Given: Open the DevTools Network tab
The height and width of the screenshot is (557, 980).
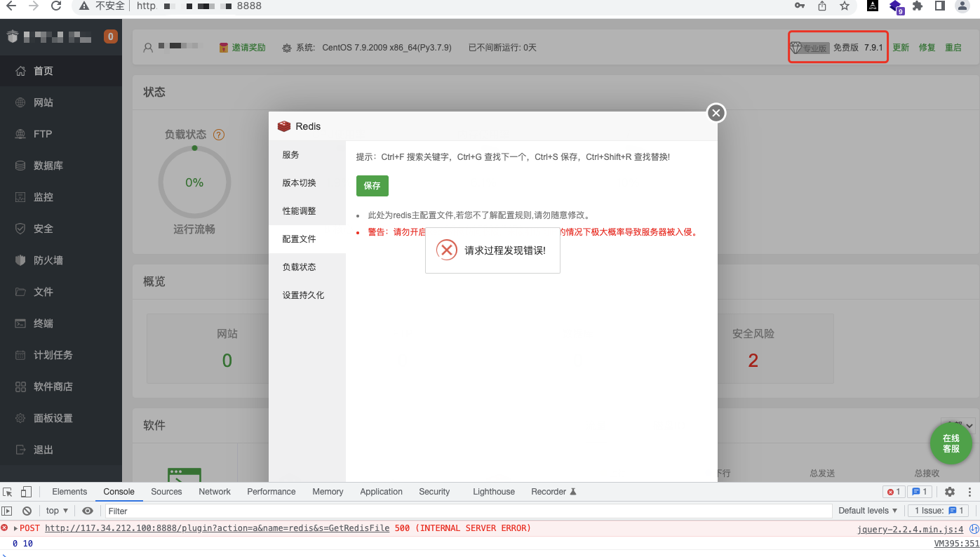Looking at the screenshot, I should 215,492.
